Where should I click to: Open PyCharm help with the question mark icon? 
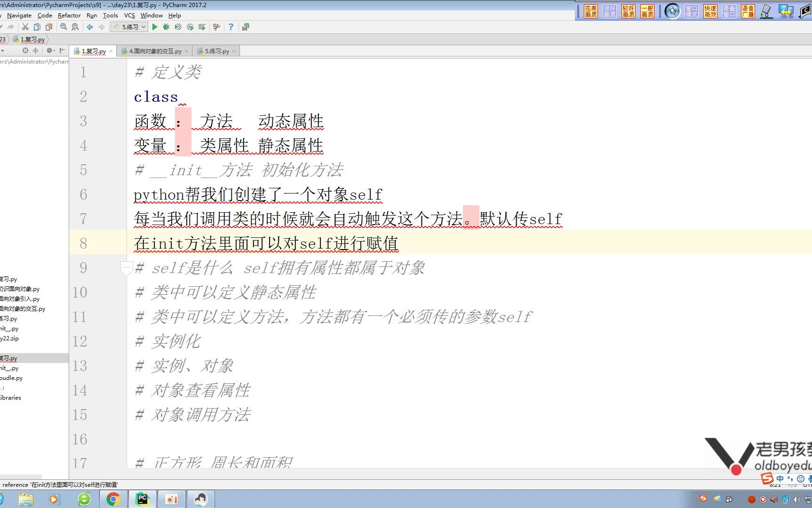click(x=231, y=27)
